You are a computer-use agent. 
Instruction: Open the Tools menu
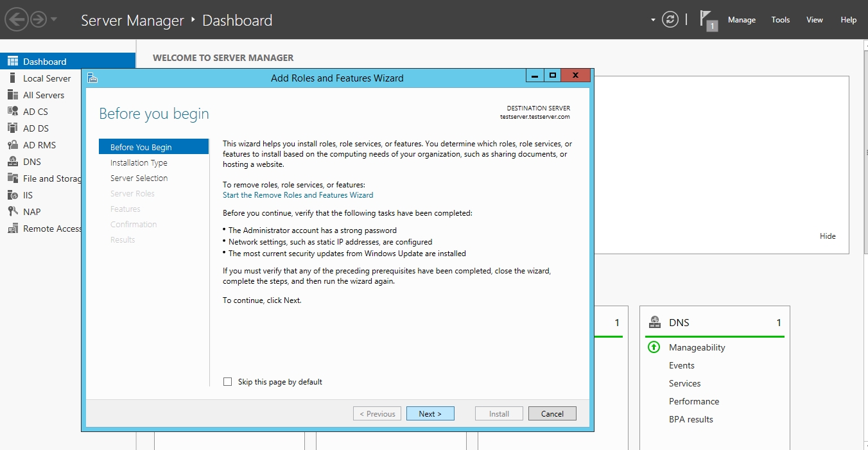(780, 20)
